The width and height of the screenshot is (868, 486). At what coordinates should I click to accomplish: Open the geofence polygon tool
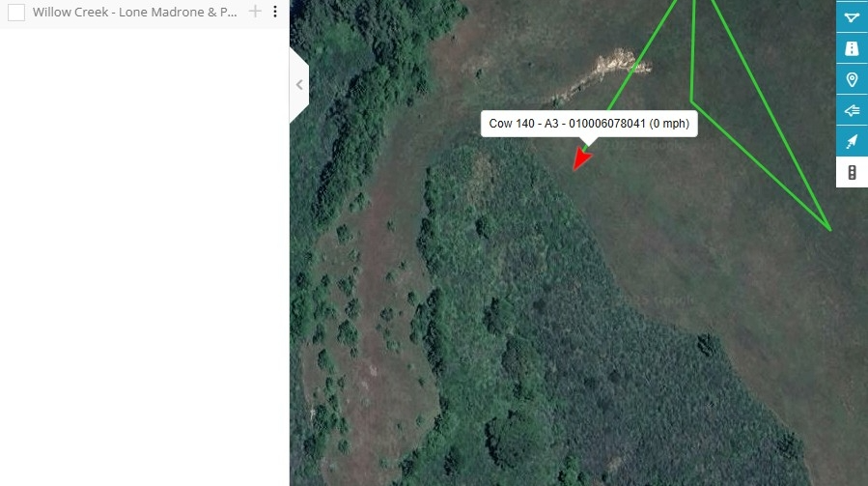[x=852, y=17]
